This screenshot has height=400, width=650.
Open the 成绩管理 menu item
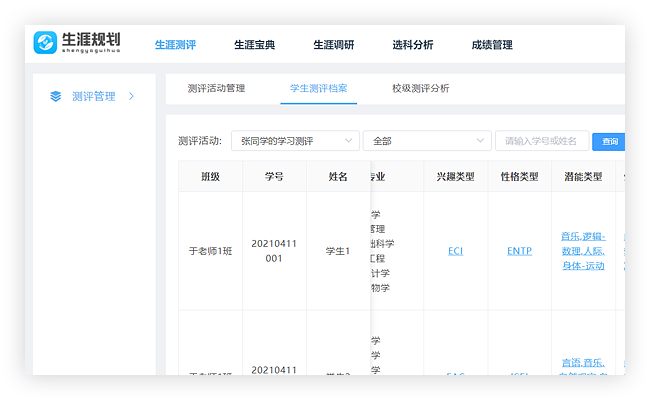coord(492,45)
